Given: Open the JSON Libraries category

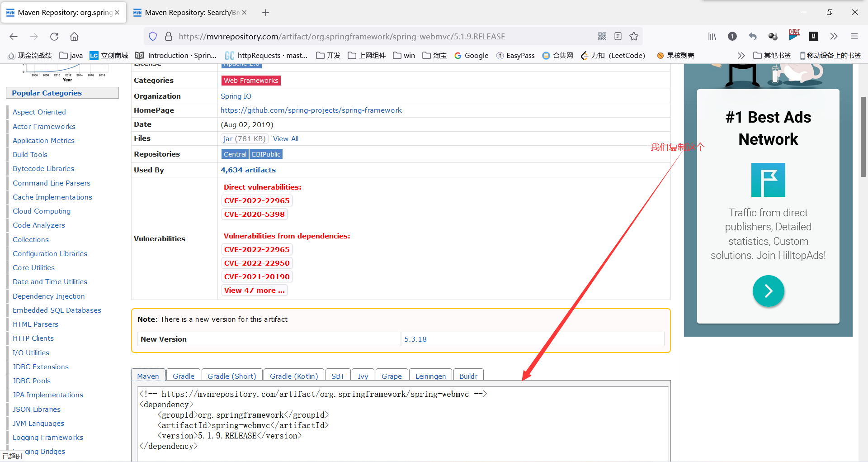Looking at the screenshot, I should coord(37,410).
